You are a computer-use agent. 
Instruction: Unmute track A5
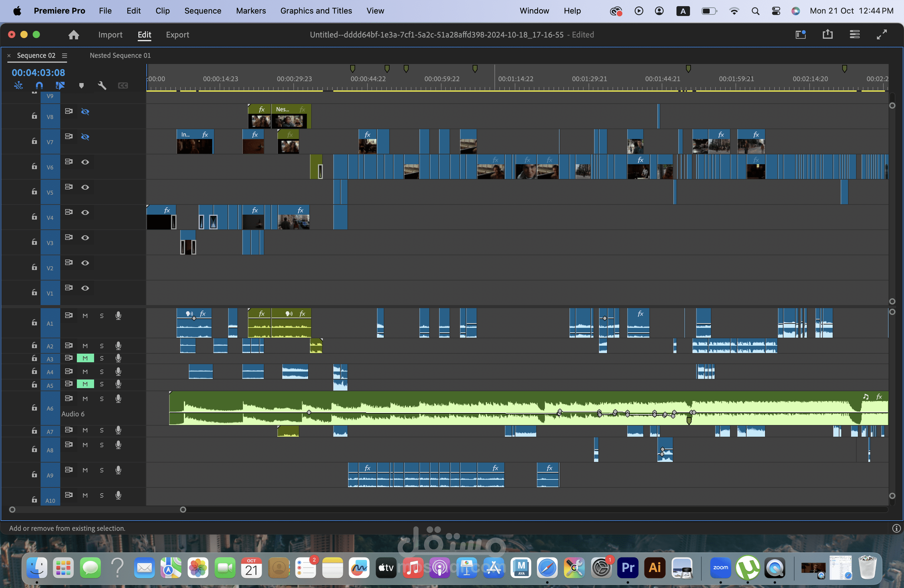[x=85, y=384]
